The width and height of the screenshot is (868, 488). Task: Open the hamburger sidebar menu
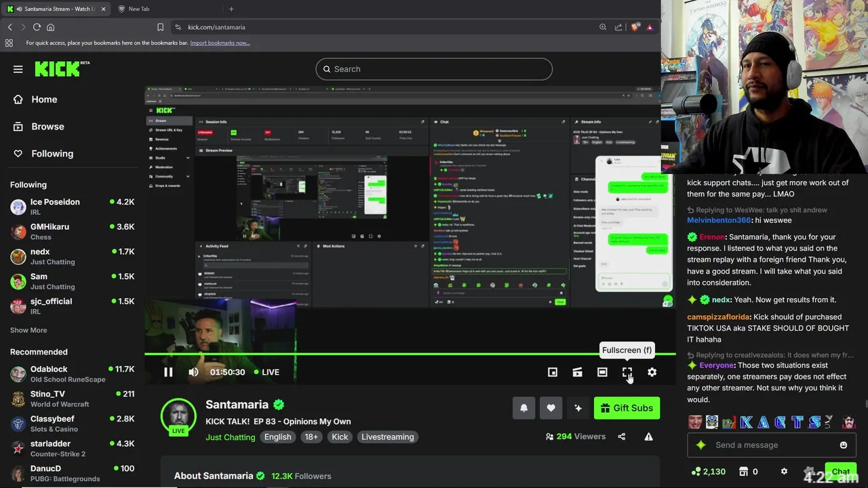[x=18, y=69]
